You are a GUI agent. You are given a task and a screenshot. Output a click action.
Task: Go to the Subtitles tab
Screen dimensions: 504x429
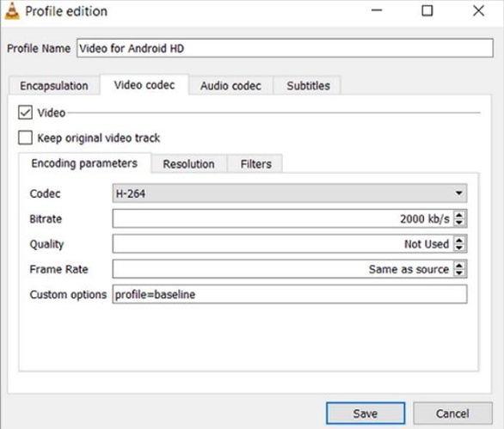[308, 86]
